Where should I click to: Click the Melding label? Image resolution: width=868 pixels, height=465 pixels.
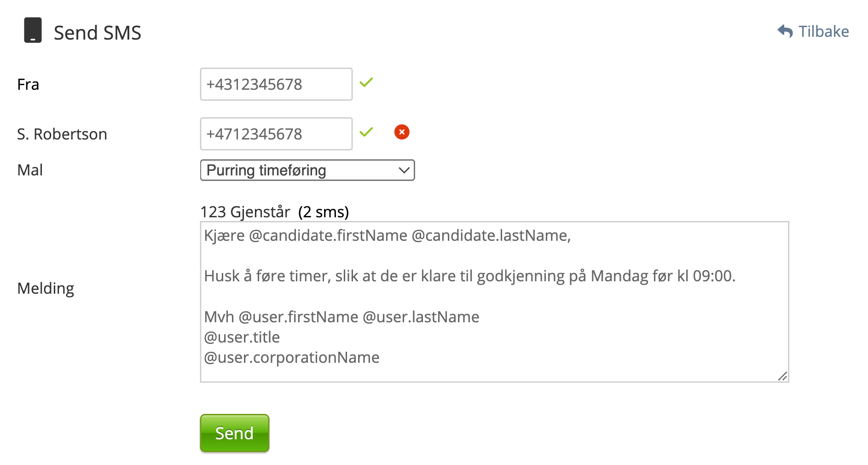(46, 289)
